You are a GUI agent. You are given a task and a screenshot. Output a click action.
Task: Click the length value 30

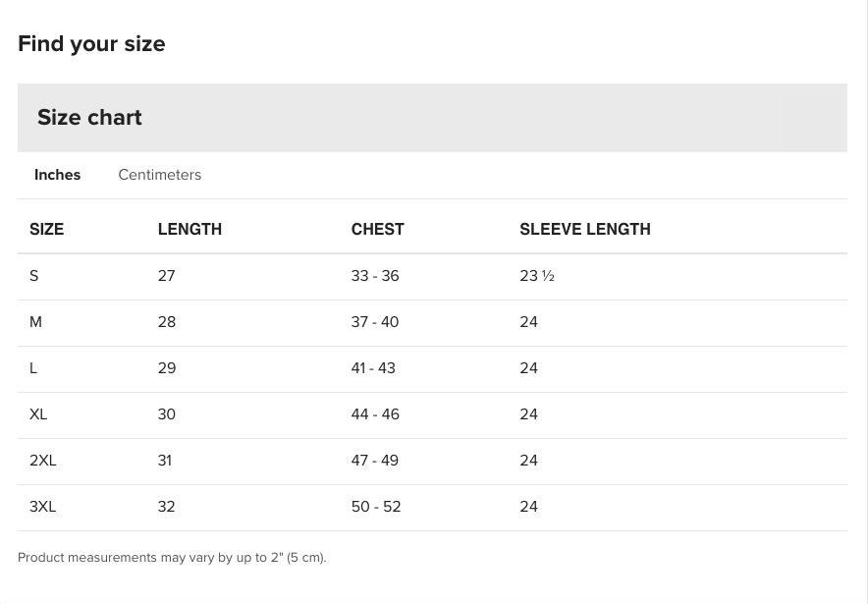pos(167,414)
